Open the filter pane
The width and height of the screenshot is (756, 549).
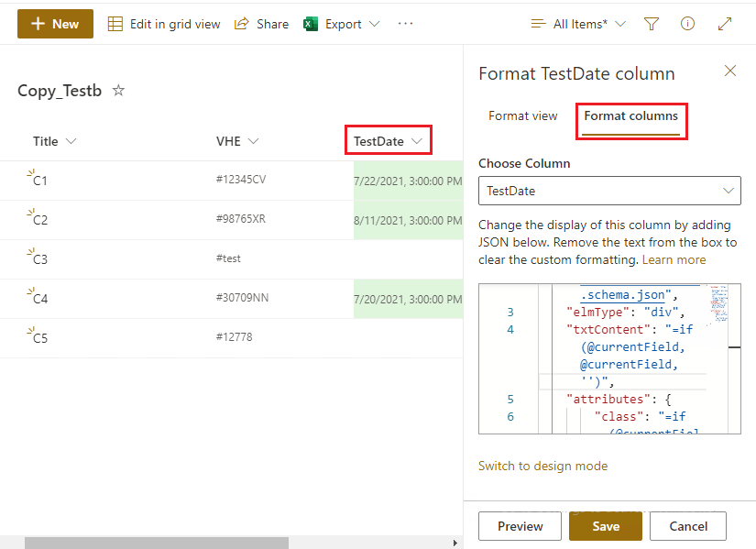(651, 24)
